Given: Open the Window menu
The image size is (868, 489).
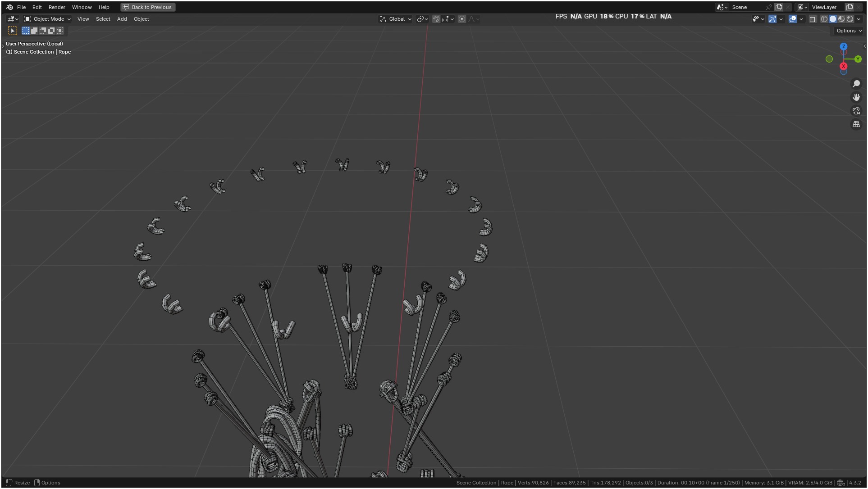Looking at the screenshot, I should [x=82, y=7].
